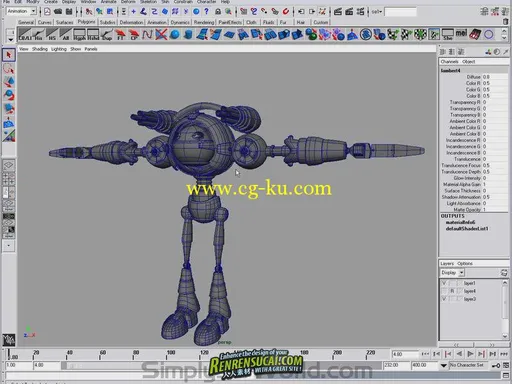Screen dimensions: 512x384
Task: Click the new scene icon in status line
Action: click(x=47, y=12)
